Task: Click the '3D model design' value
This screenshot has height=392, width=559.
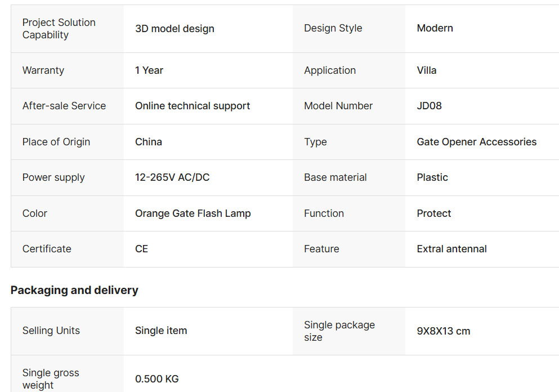Action: (175, 29)
